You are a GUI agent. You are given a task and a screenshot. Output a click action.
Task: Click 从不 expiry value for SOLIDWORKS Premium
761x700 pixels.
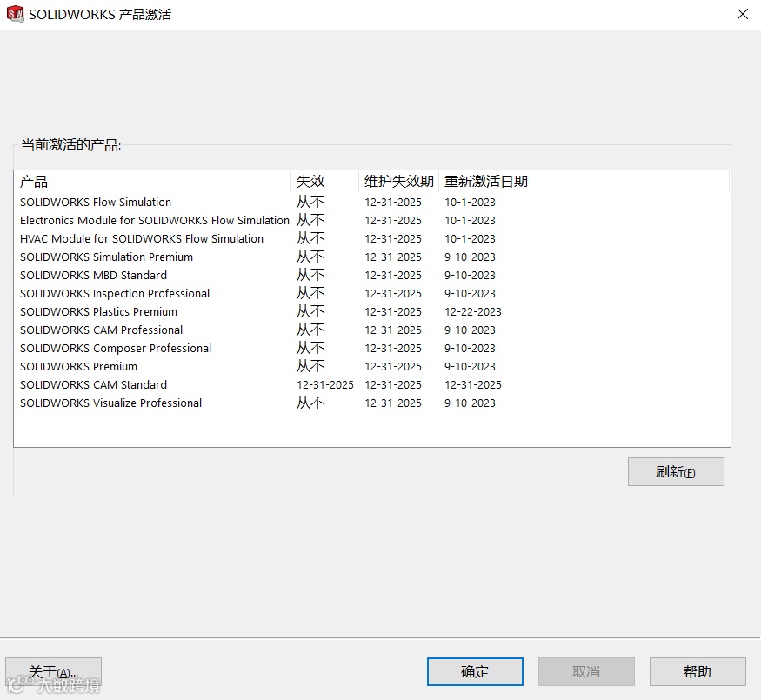pyautogui.click(x=310, y=366)
